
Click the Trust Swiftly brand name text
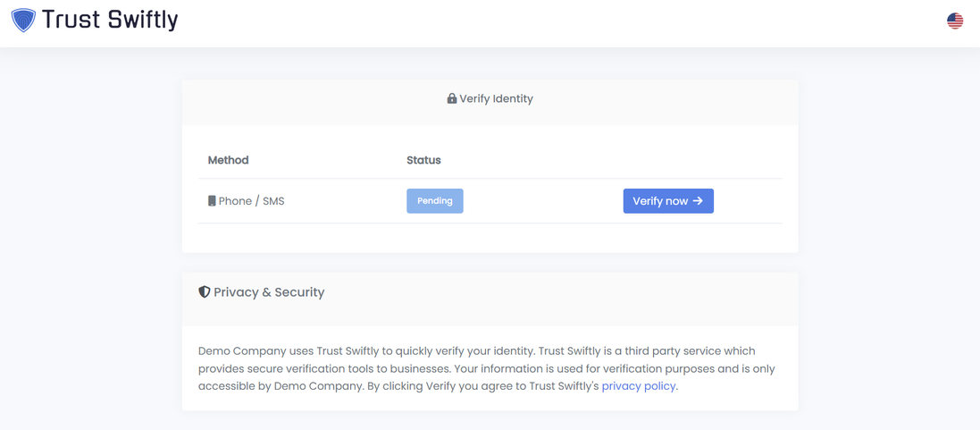point(110,20)
